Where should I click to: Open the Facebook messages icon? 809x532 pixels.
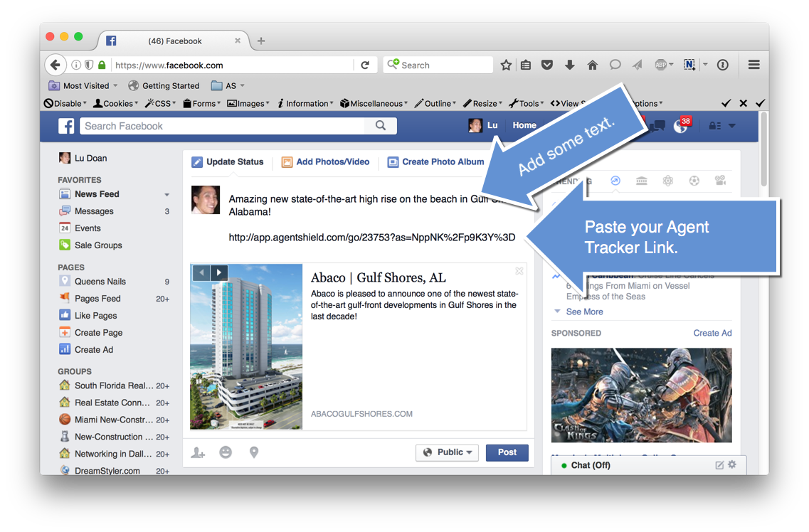[657, 126]
